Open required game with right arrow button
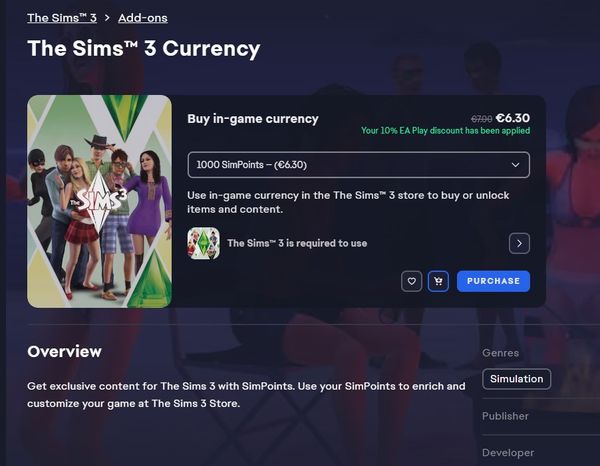The image size is (600, 466). coord(519,243)
